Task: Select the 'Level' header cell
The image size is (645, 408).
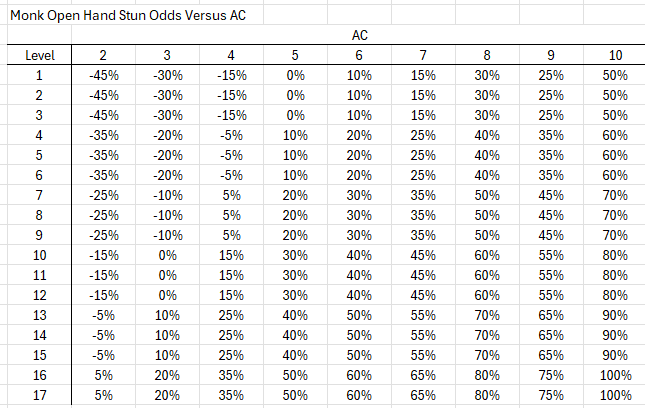Action: coord(39,55)
